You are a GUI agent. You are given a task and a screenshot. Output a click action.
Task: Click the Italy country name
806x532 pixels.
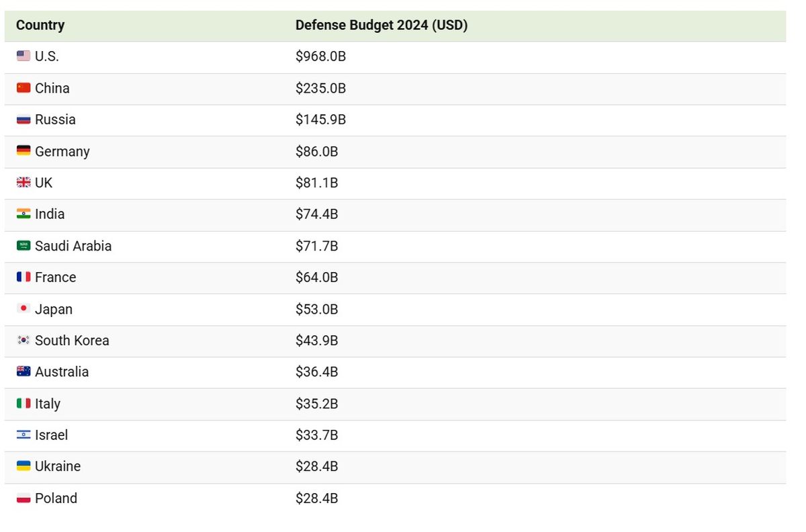click(x=48, y=404)
